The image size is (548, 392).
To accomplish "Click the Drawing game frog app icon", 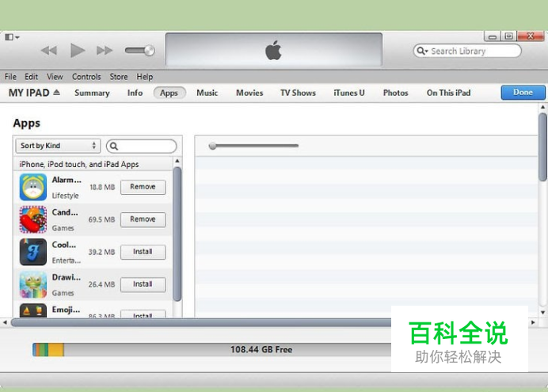I will pyautogui.click(x=32, y=284).
